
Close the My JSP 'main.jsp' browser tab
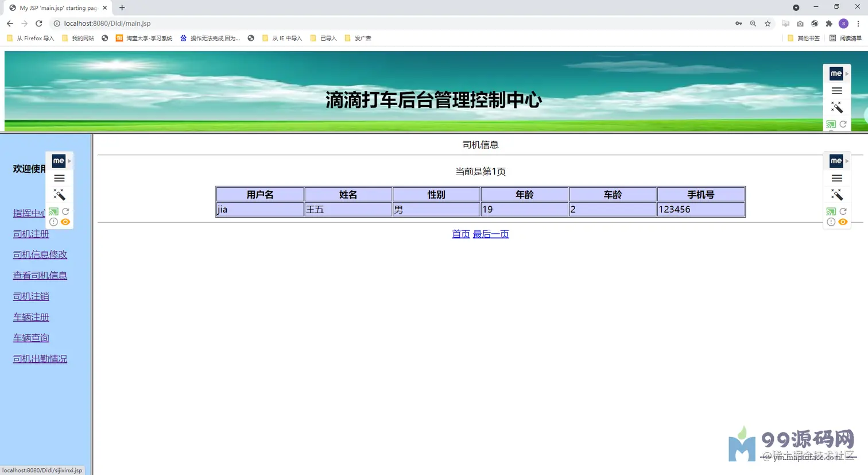[x=105, y=8]
